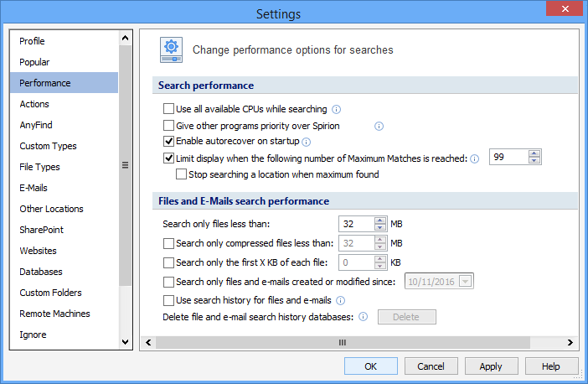Click the performance gear icon in header
The width and height of the screenshot is (588, 384).
172,49
